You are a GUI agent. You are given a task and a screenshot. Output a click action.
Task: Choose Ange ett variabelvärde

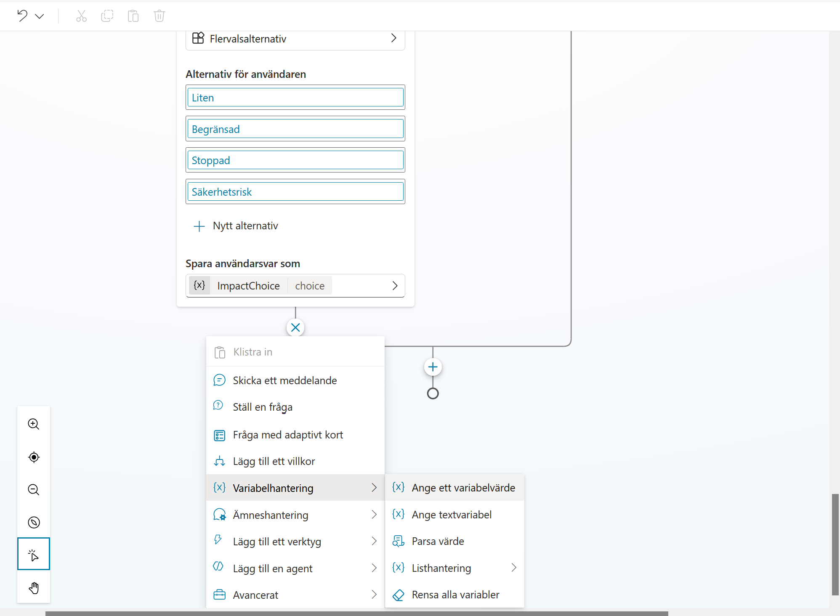[x=455, y=488]
